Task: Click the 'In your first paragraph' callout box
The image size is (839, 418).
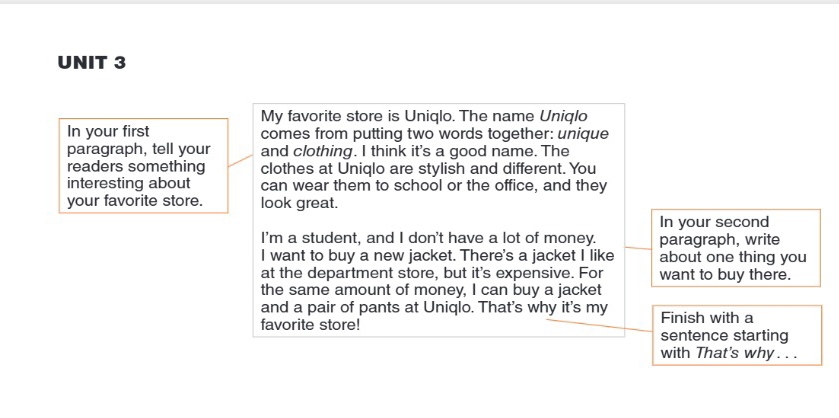Action: (140, 166)
